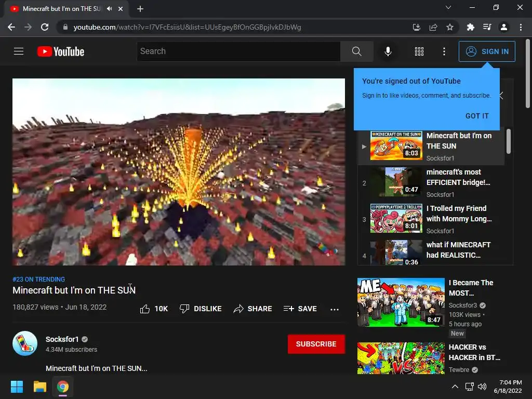The image size is (532, 399).
Task: Open the Tewbre channel link
Action: pos(459,370)
